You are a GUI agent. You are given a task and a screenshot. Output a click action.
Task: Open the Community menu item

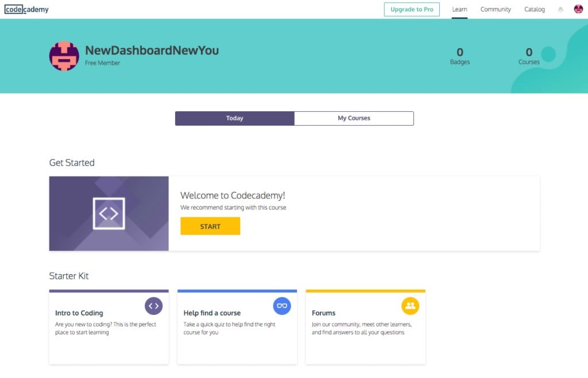pos(496,9)
